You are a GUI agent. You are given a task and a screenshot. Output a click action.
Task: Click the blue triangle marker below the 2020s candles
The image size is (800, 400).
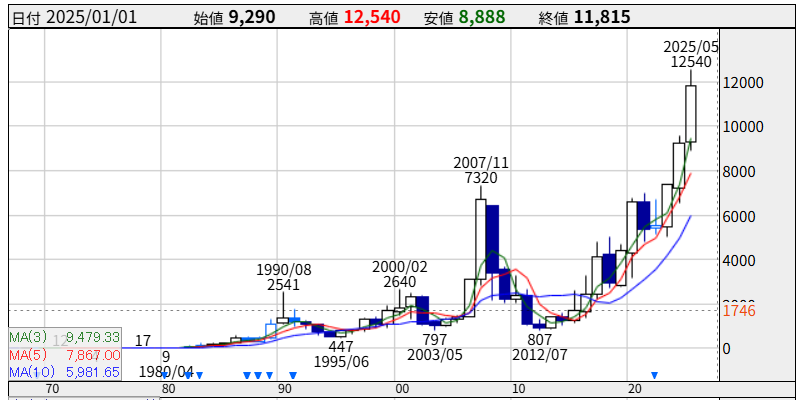pos(654,375)
